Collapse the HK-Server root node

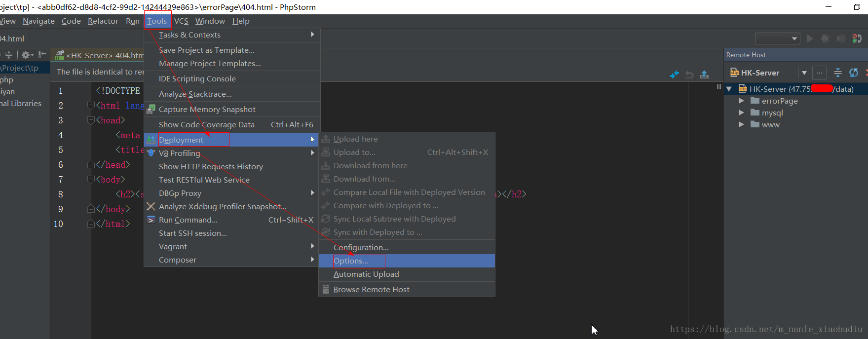pos(729,89)
